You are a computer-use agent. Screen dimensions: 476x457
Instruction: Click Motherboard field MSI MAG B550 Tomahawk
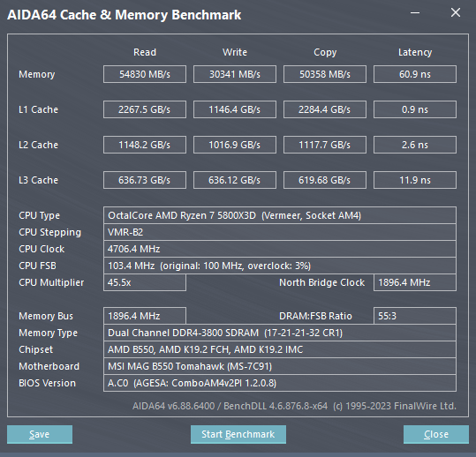[280, 366]
